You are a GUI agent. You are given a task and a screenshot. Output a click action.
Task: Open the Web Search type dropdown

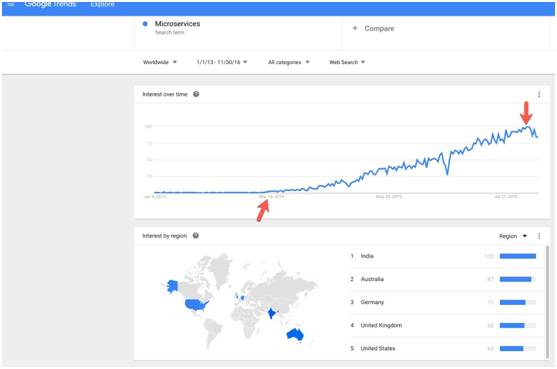click(347, 62)
